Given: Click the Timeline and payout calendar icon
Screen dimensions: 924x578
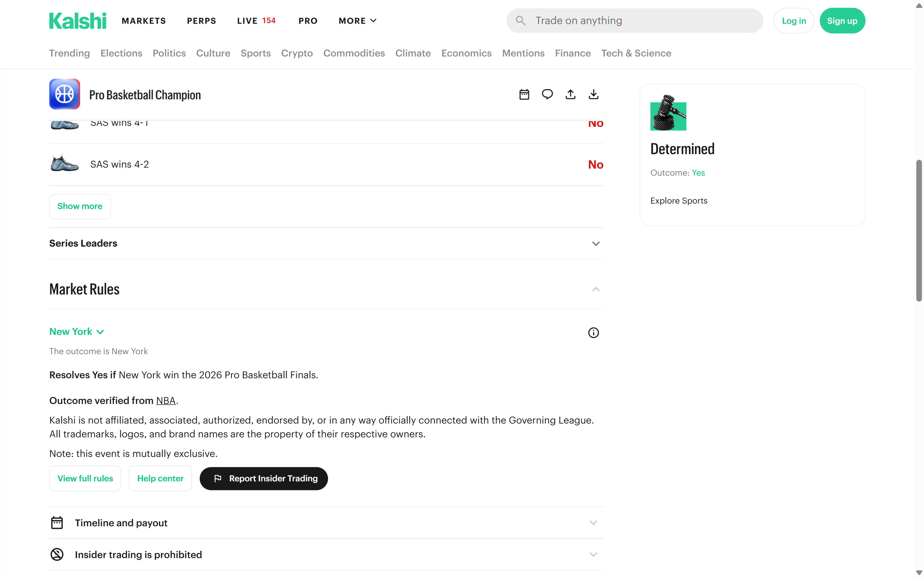Looking at the screenshot, I should [x=57, y=522].
